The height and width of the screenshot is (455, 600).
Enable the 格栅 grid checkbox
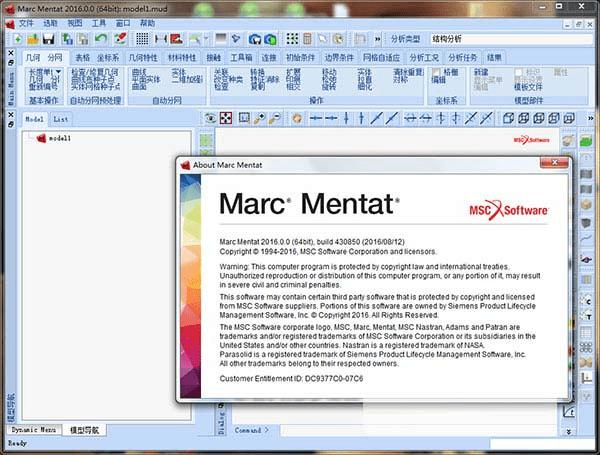436,72
